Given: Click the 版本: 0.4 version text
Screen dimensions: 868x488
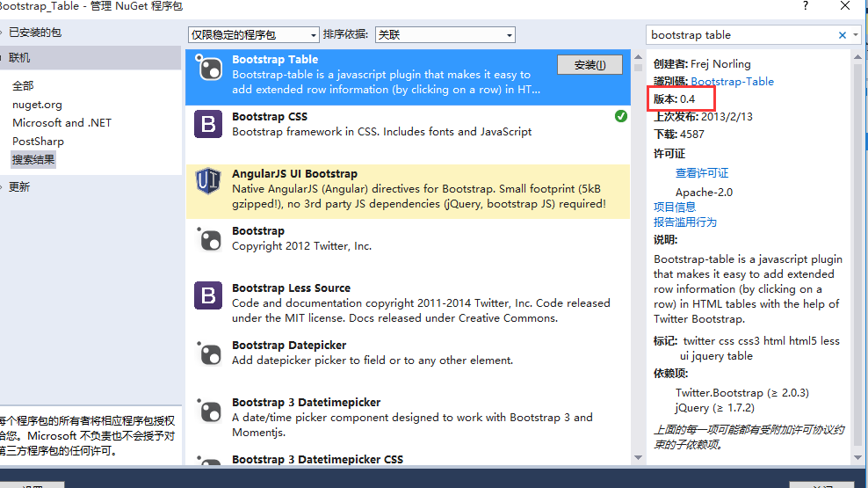Looking at the screenshot, I should pyautogui.click(x=674, y=99).
